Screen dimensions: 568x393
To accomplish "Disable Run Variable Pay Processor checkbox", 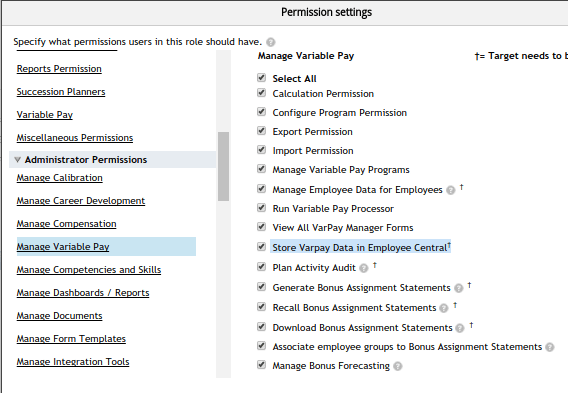I will (262, 208).
